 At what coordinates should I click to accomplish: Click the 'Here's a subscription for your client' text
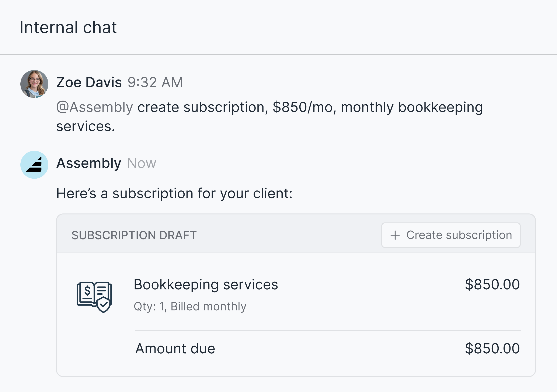click(174, 194)
